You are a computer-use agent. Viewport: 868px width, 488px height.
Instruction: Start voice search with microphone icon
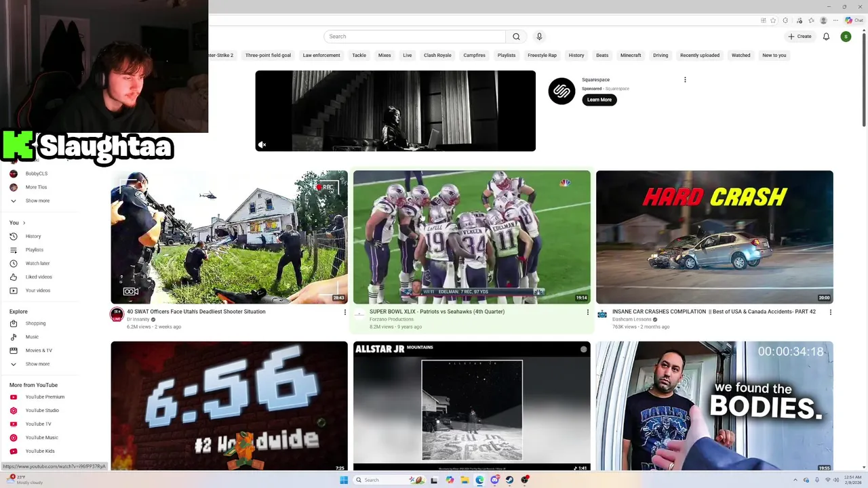pyautogui.click(x=539, y=37)
